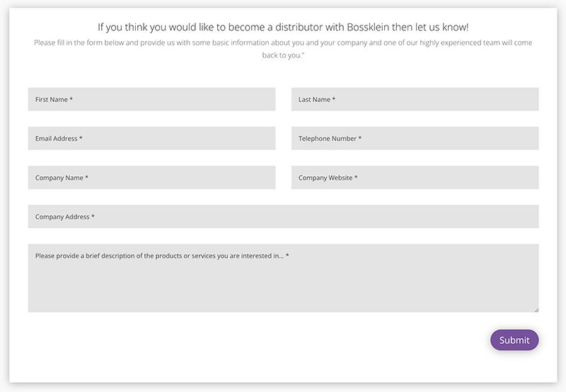Click the Company Name input

[x=151, y=178]
